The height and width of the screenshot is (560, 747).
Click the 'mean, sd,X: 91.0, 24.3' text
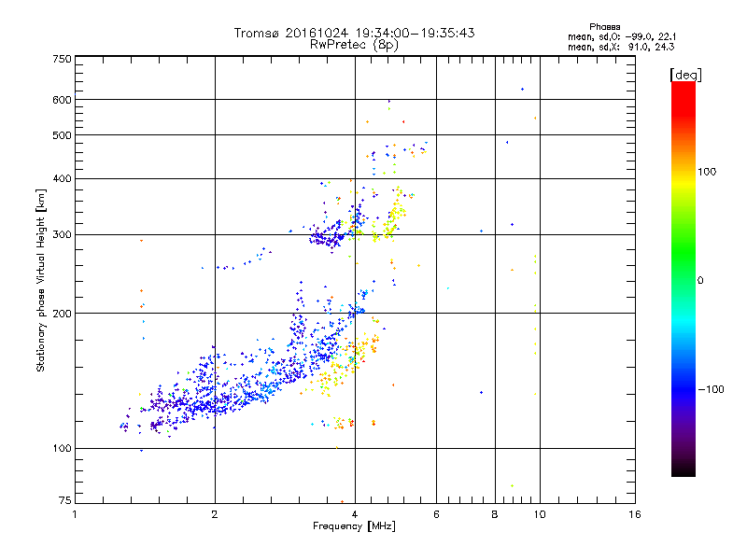(x=621, y=47)
